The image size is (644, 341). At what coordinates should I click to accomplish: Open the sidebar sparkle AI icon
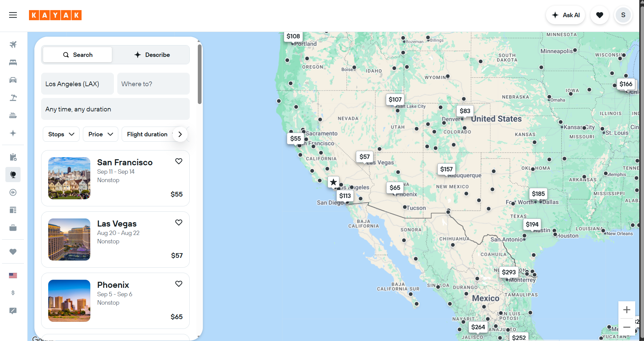click(13, 133)
